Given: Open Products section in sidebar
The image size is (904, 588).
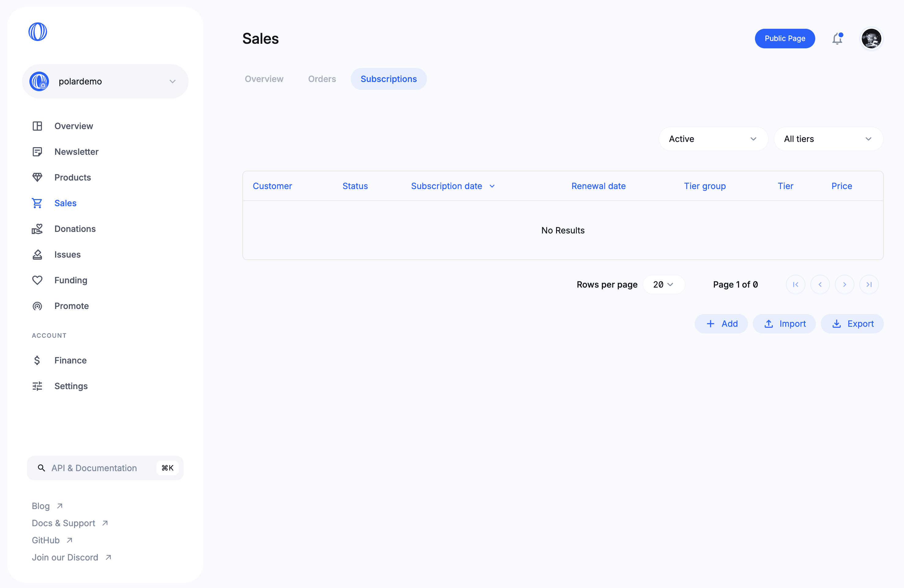Looking at the screenshot, I should [x=73, y=177].
